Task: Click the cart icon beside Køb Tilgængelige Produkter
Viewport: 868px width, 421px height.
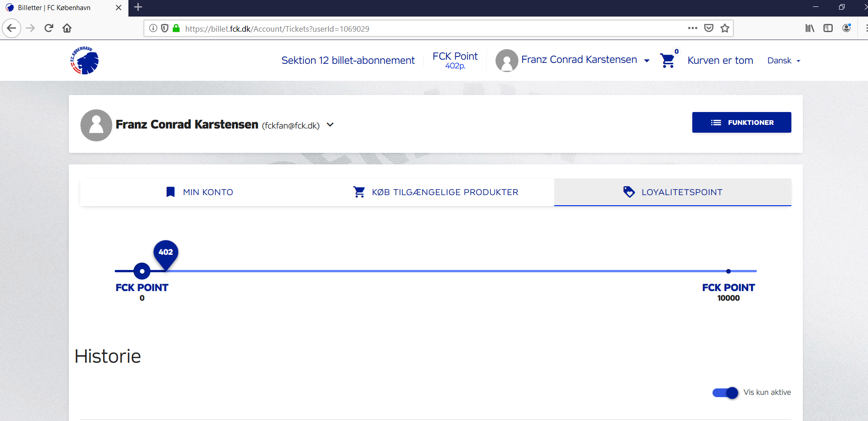Action: [x=359, y=192]
